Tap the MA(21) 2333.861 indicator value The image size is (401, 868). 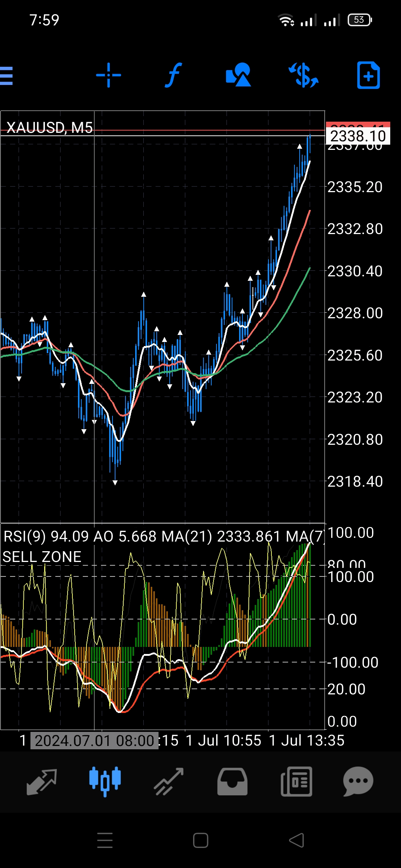point(221,536)
